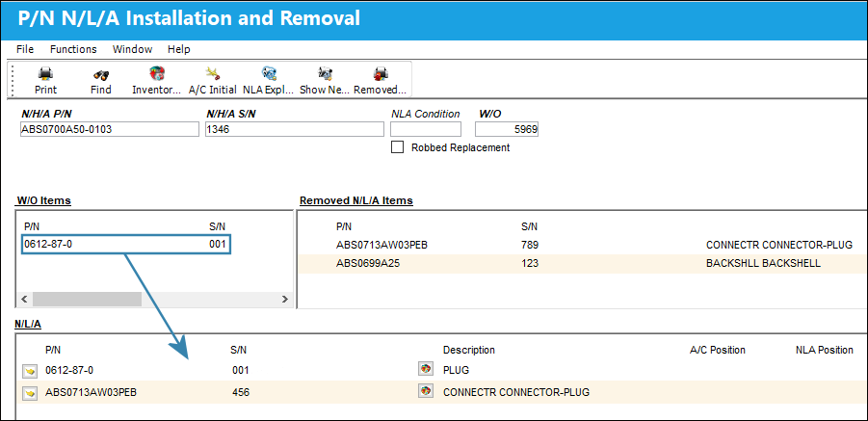The width and height of the screenshot is (868, 421).
Task: Select 0612-87-0 row in W/O Items
Action: tap(125, 244)
